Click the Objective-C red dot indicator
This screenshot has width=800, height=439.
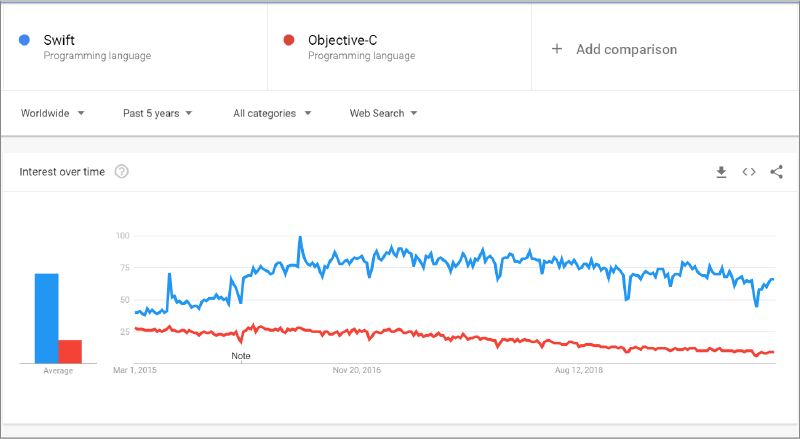tap(288, 40)
